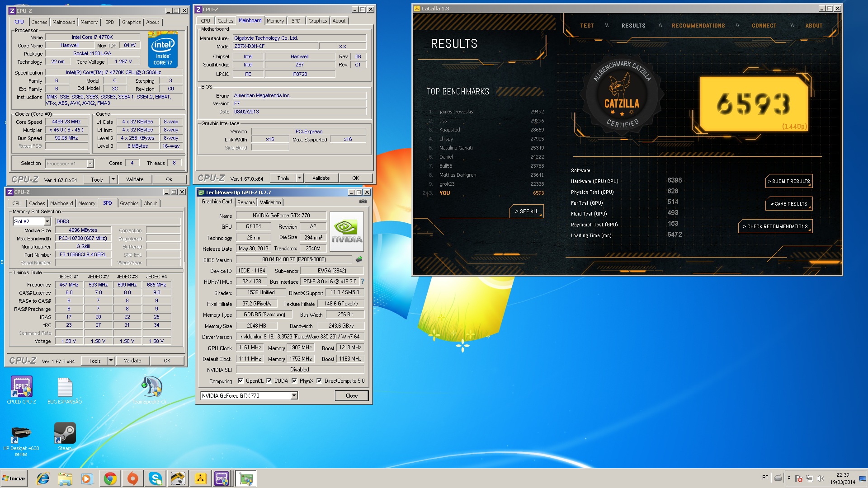Click the volume speaker tray icon
This screenshot has width=868, height=488.
820,478
